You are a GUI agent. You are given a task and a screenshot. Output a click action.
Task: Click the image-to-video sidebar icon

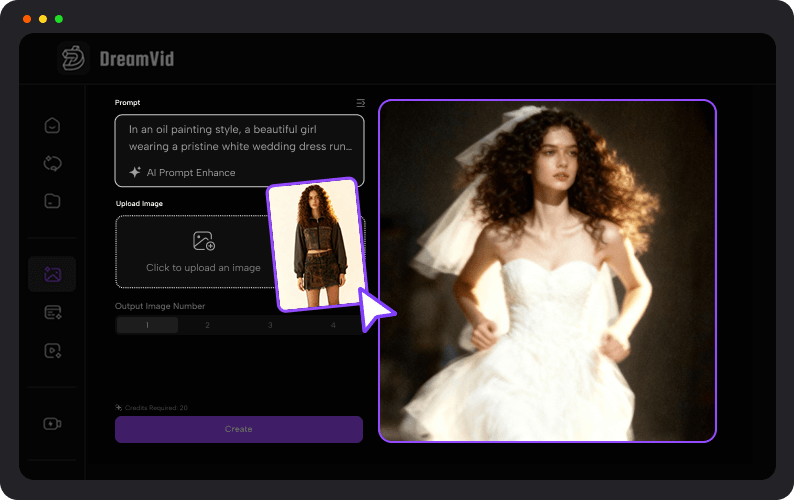53,351
